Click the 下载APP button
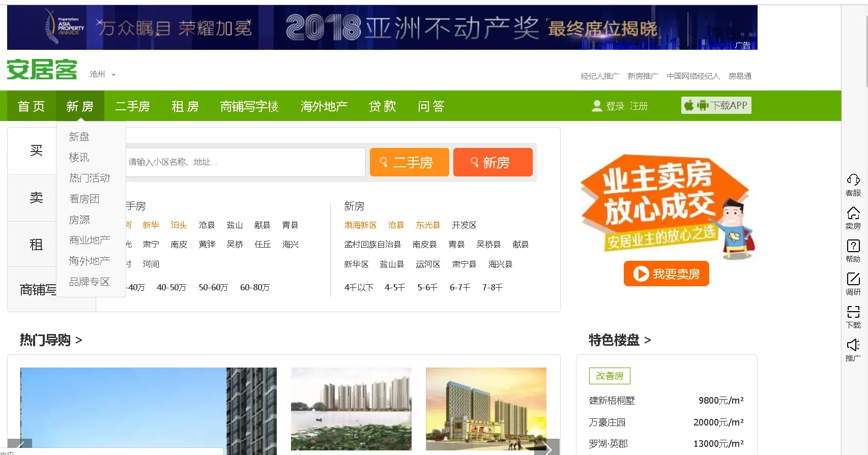This screenshot has height=455, width=868. (716, 105)
